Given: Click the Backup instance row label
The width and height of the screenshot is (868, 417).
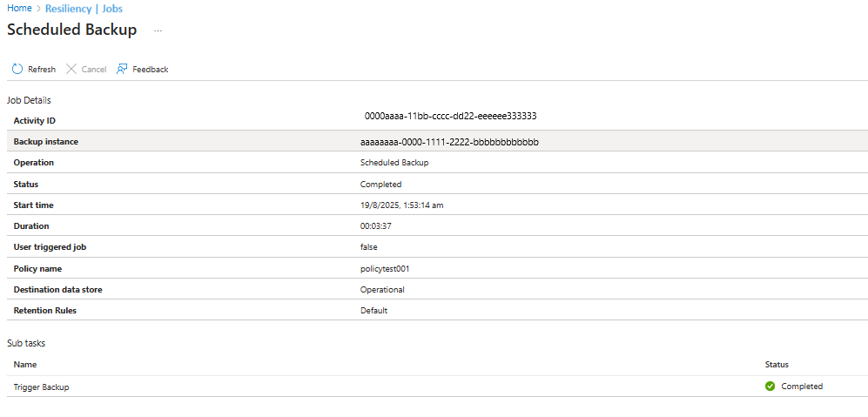Looking at the screenshot, I should pyautogui.click(x=46, y=142).
